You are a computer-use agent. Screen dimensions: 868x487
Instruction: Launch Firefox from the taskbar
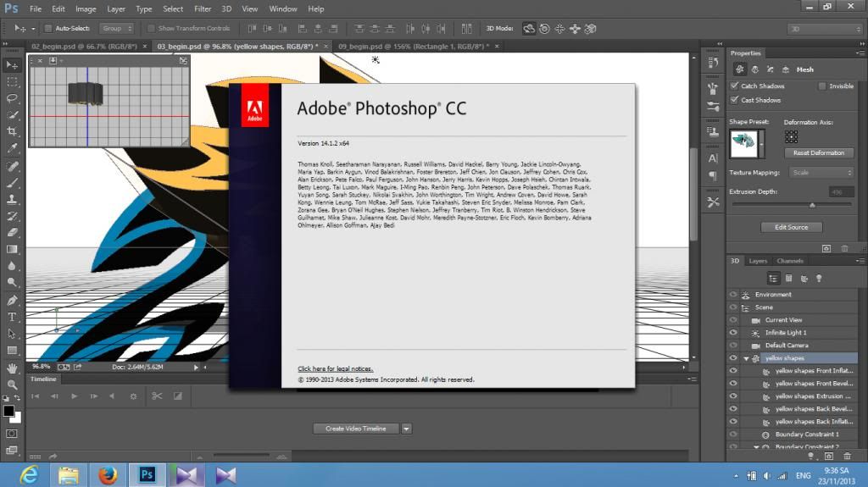(107, 475)
